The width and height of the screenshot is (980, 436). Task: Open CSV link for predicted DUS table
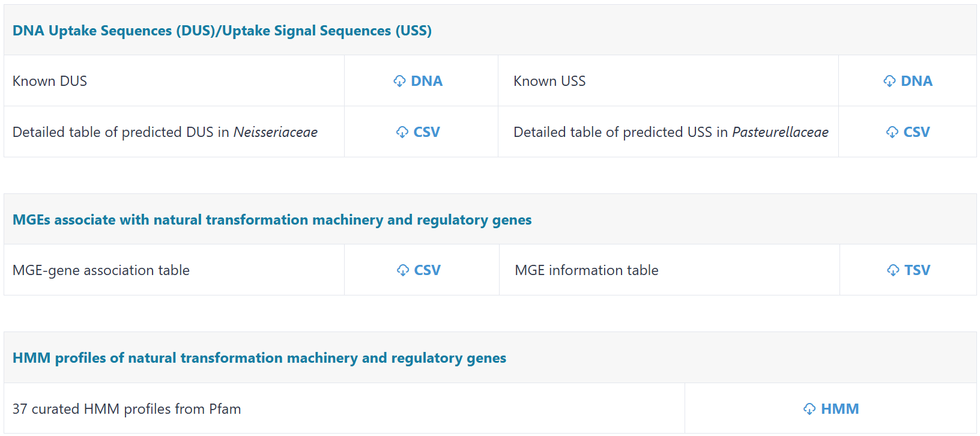point(426,132)
